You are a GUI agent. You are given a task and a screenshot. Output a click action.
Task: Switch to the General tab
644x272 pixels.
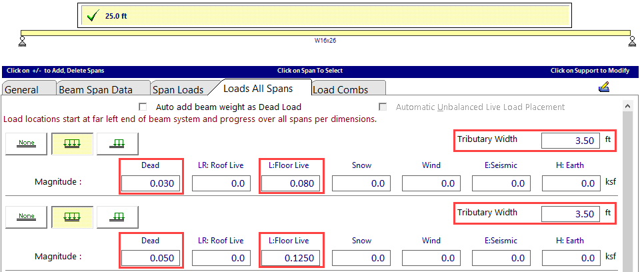click(22, 89)
